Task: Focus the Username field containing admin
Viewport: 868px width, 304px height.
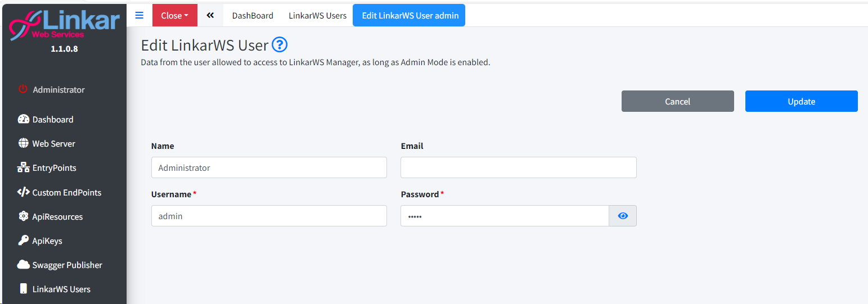Action: pyautogui.click(x=269, y=216)
